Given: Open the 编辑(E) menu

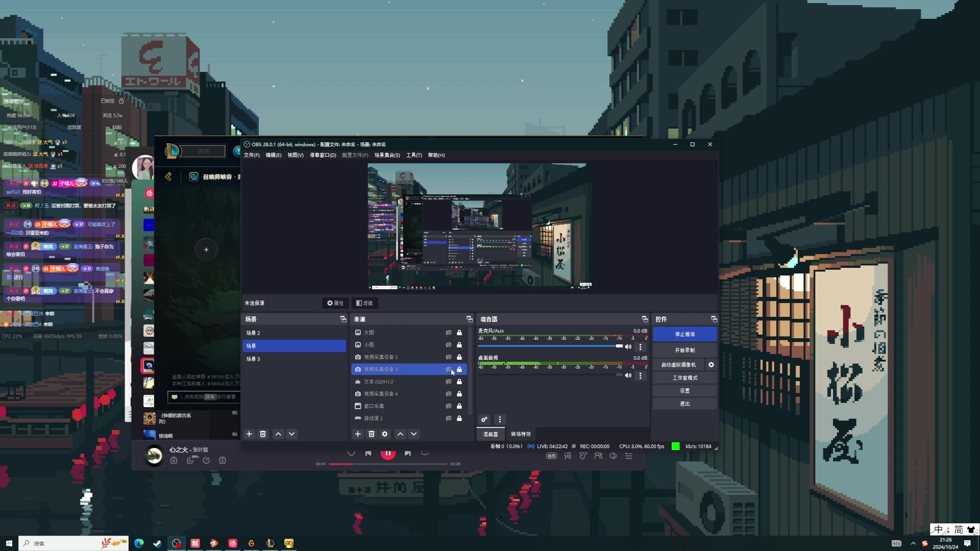Looking at the screenshot, I should click(x=274, y=155).
